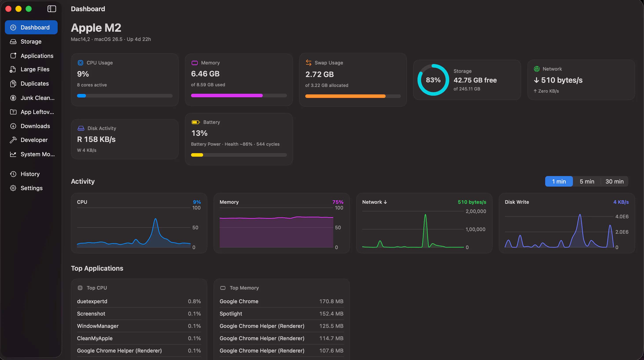Click the Junk Cleaner trash icon

point(13,98)
